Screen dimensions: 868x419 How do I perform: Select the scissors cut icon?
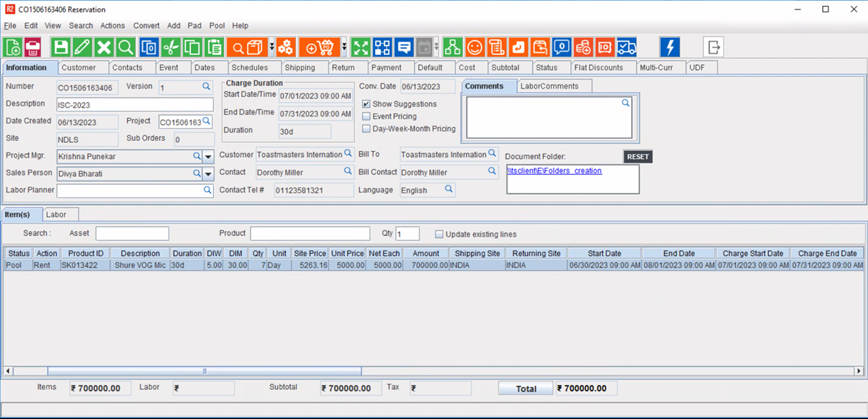170,47
